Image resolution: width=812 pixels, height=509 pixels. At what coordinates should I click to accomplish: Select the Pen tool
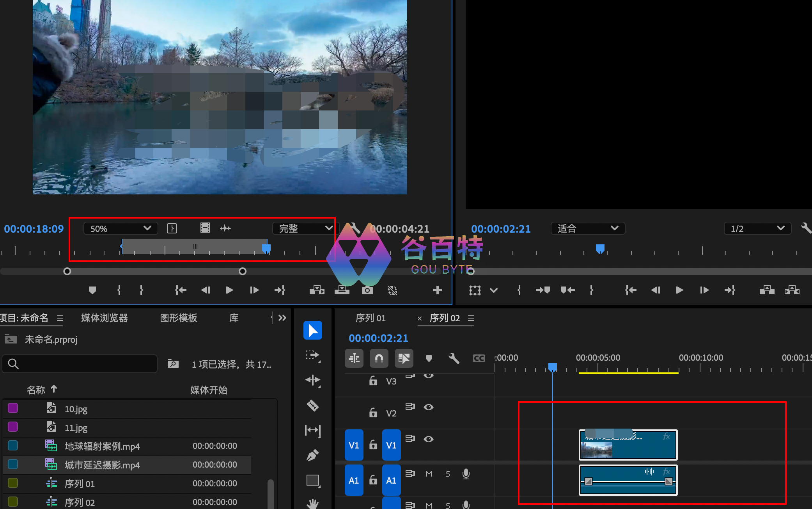(x=312, y=455)
